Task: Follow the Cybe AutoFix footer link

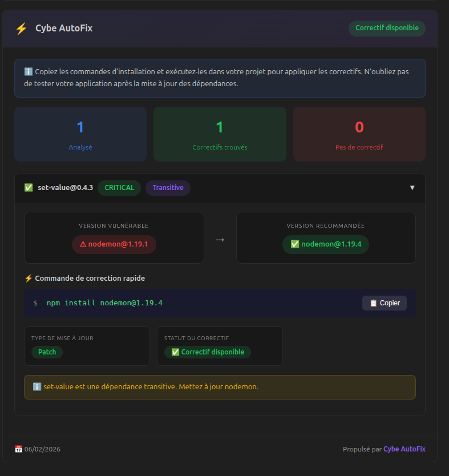Action: click(x=404, y=449)
